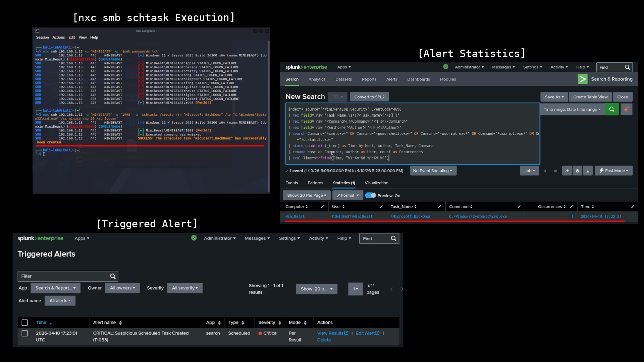This screenshot has height=362, width=644.
Task: Click the share job arrow icon
Action: click(x=567, y=171)
